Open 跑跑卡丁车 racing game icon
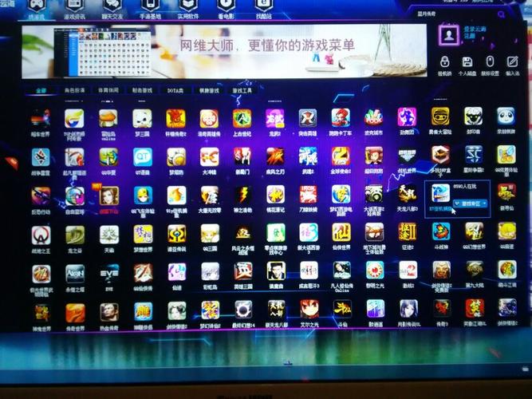 pos(341,118)
